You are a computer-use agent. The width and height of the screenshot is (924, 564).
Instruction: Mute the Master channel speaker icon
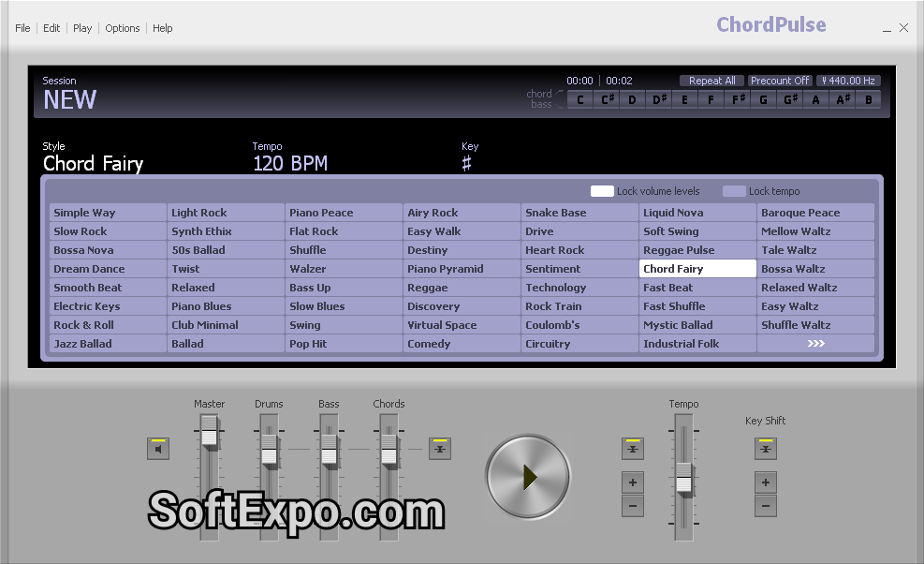pos(157,449)
